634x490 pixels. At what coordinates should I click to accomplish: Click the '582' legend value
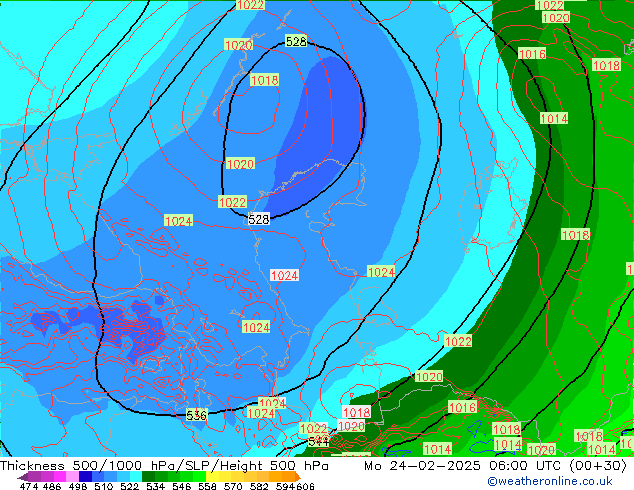(259, 486)
